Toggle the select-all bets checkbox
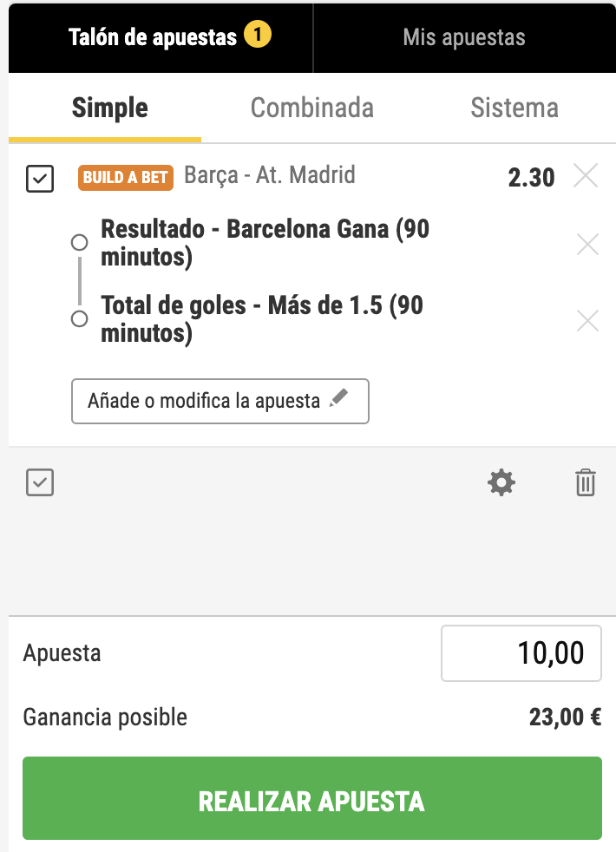Screen dimensions: 616x852 point(40,482)
